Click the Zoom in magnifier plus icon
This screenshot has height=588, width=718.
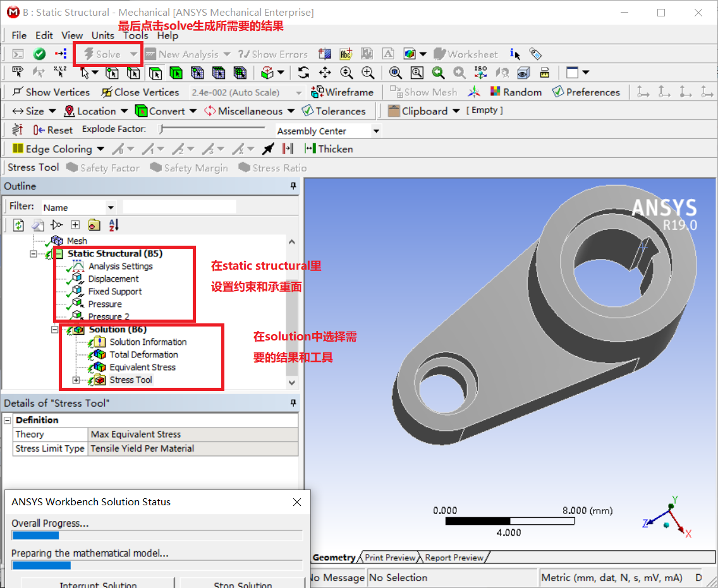tap(368, 72)
